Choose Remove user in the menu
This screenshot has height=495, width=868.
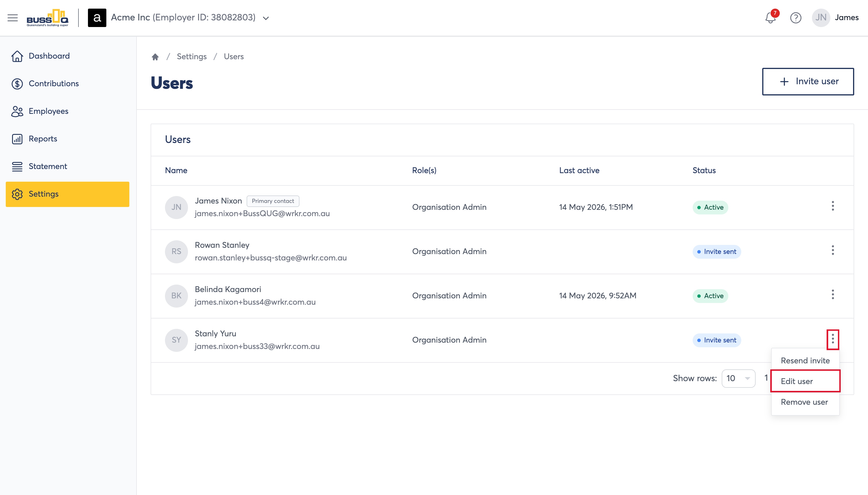805,402
